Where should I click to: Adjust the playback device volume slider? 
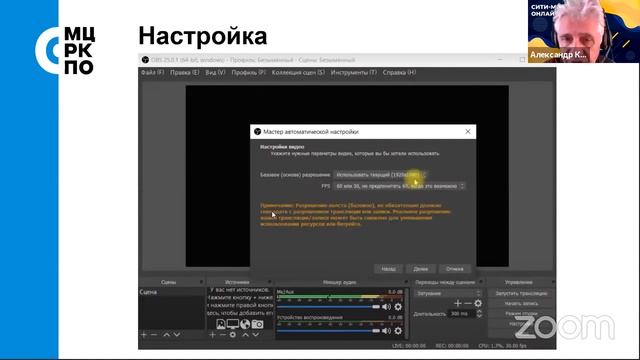[328, 331]
